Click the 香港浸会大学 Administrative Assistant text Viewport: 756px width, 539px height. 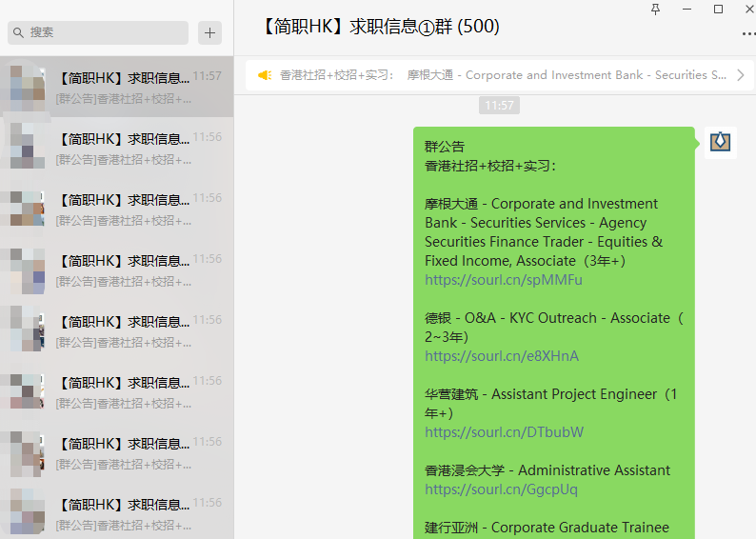(547, 470)
